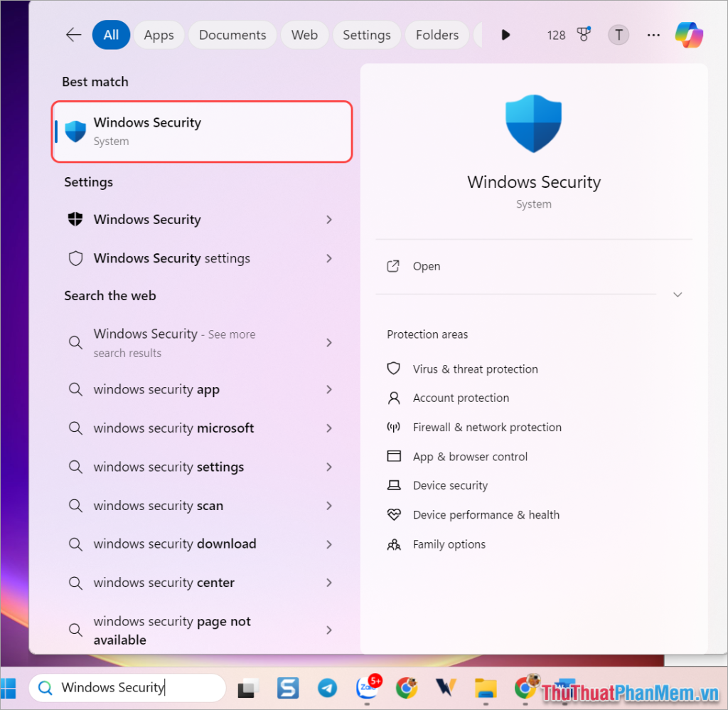Open Windows Start button on taskbar

[9, 688]
